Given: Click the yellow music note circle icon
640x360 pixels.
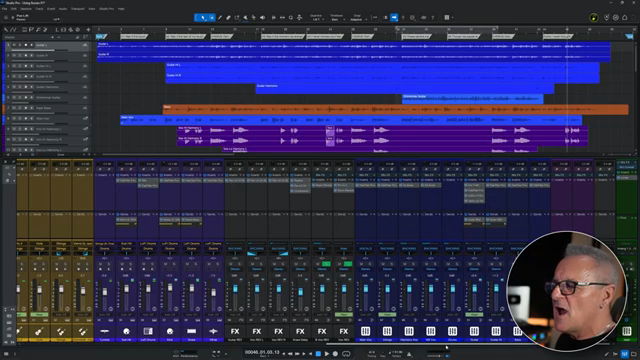Looking at the screenshot, I should [594, 18].
